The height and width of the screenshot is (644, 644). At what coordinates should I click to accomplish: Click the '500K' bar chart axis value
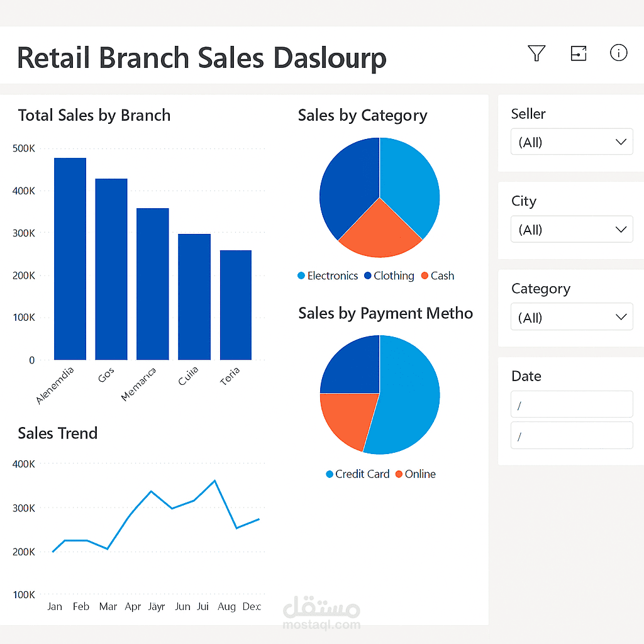point(24,148)
